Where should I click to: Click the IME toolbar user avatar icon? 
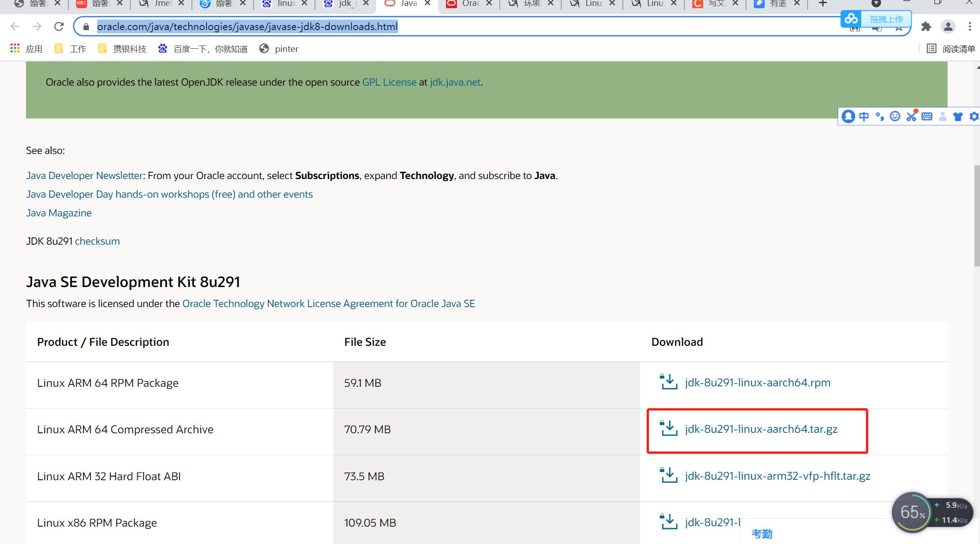pyautogui.click(x=848, y=117)
